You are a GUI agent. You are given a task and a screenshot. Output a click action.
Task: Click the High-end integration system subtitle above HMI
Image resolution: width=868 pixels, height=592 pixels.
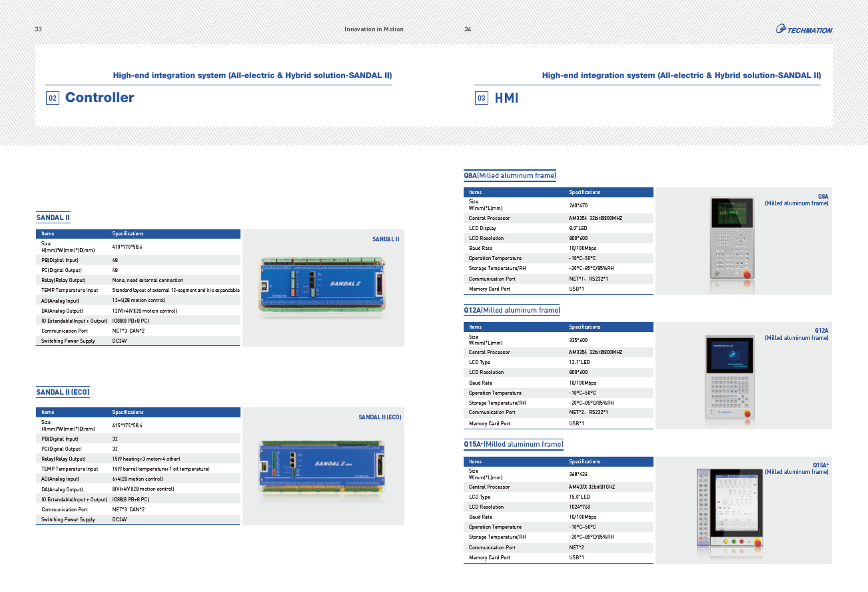pyautogui.click(x=681, y=75)
